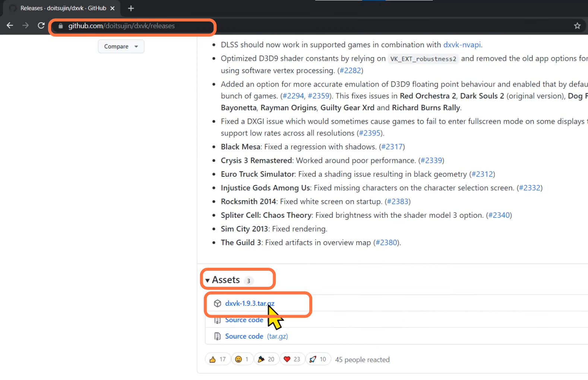Viewport: 588px width, 380px height.
Task: React with the rocket emoji (10)
Action: coord(318,359)
